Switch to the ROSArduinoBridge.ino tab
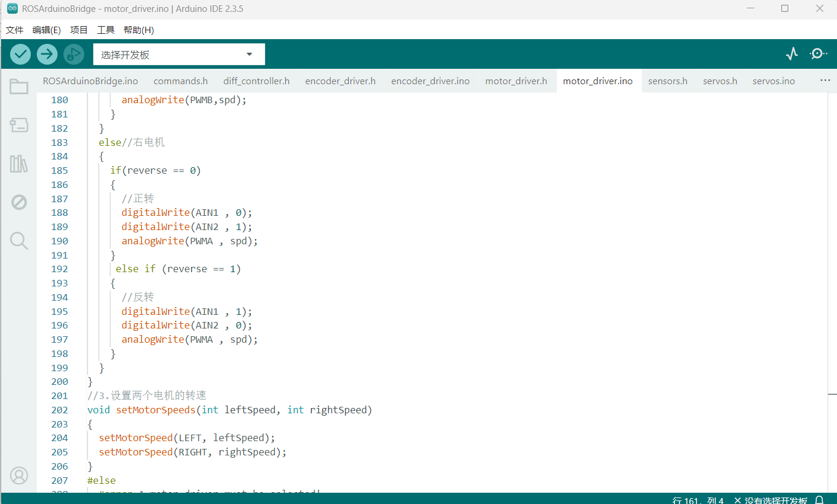This screenshot has width=837, height=504. coord(90,81)
